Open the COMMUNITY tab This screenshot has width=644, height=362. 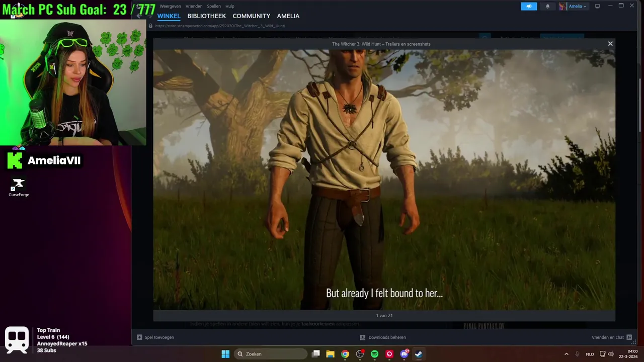[x=251, y=16]
